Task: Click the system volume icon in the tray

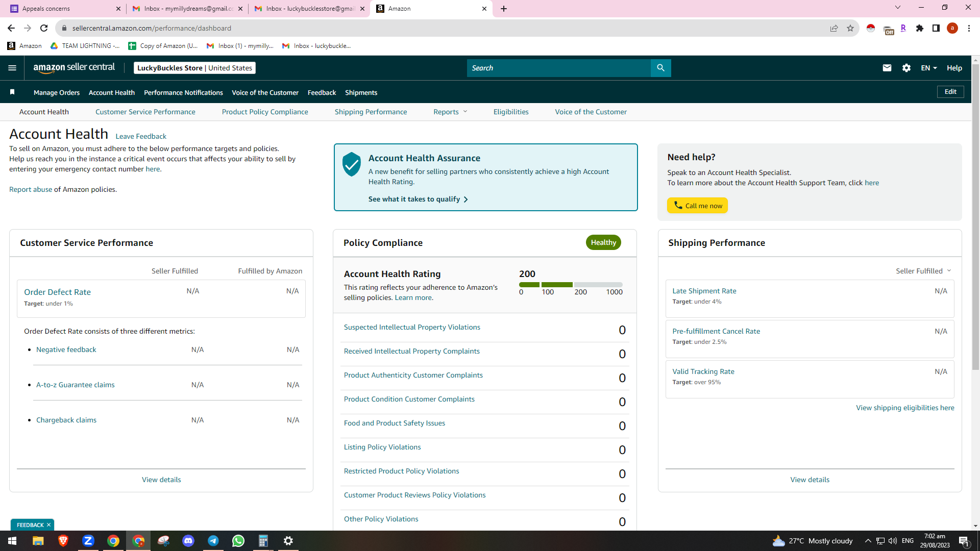Action: click(893, 541)
